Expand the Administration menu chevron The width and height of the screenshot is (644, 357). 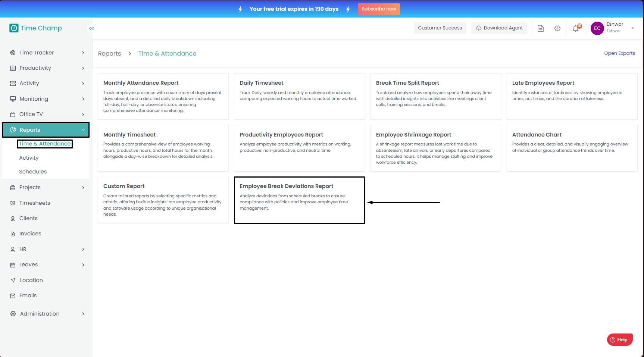coord(83,314)
